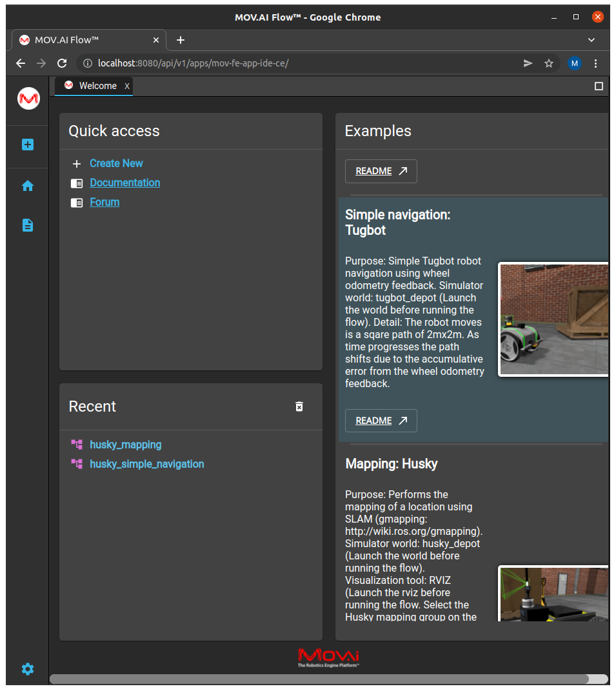Click the book icon next to Forum
Viewport: 616px width, 691px height.
[77, 203]
